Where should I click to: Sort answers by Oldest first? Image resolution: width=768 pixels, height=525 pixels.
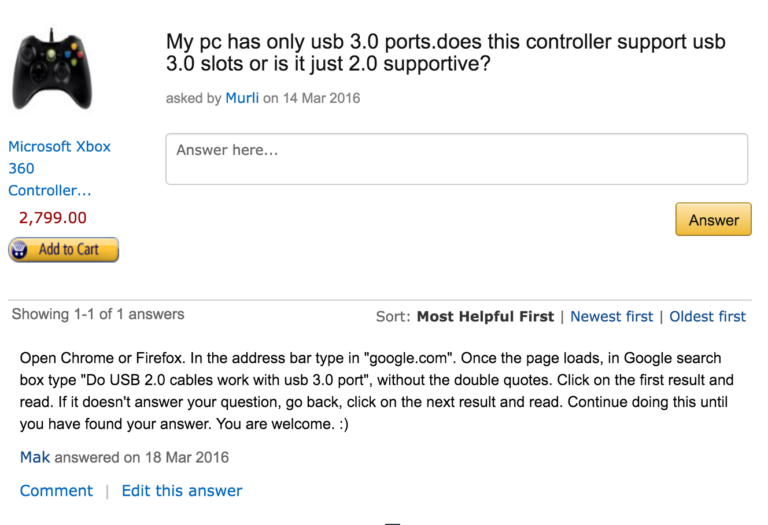(x=707, y=316)
